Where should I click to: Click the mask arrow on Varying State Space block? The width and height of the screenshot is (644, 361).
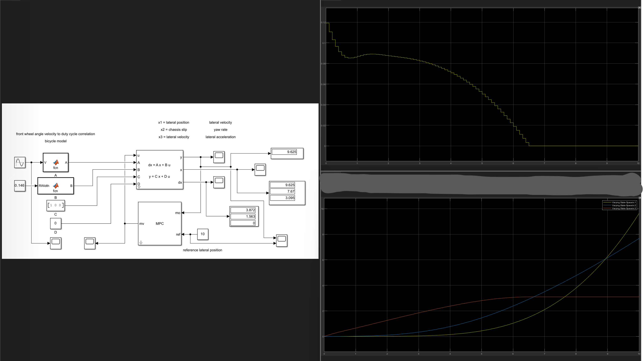(139, 187)
